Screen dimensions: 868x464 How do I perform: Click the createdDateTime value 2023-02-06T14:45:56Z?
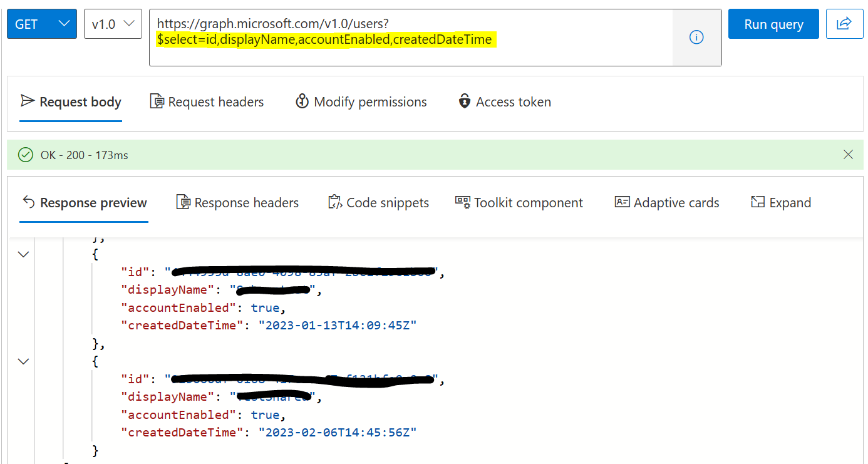coord(338,432)
